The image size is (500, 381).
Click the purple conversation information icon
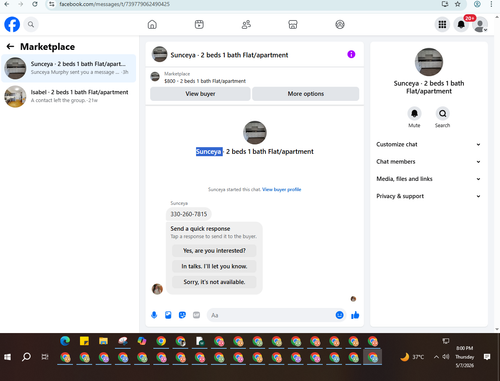[351, 54]
